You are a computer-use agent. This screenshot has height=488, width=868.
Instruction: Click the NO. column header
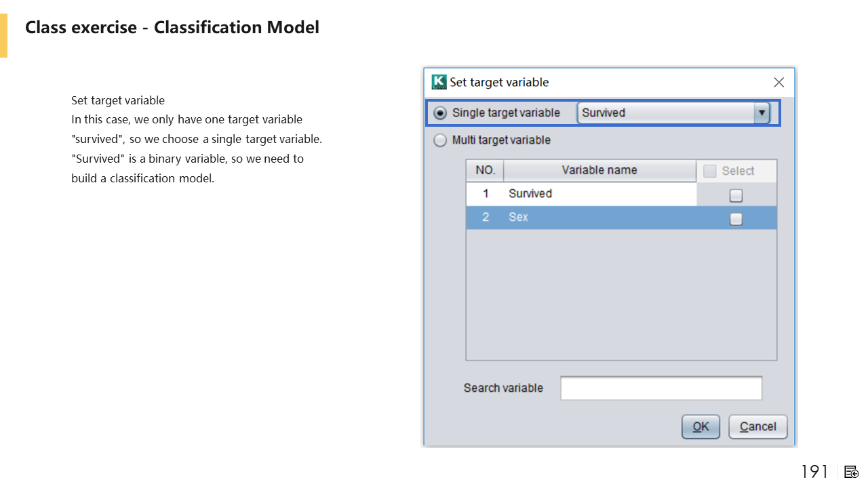pyautogui.click(x=485, y=170)
